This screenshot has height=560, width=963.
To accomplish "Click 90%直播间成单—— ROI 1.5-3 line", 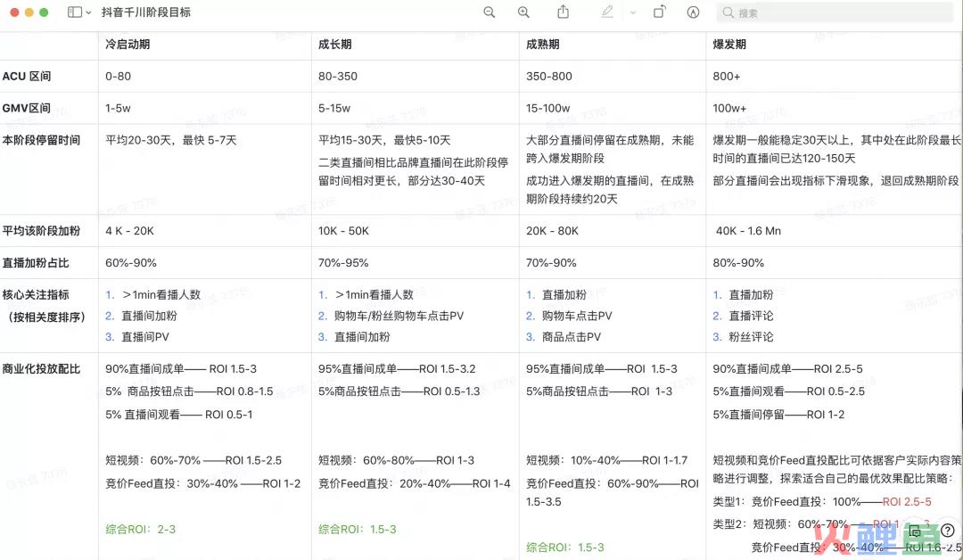I will 181,369.
